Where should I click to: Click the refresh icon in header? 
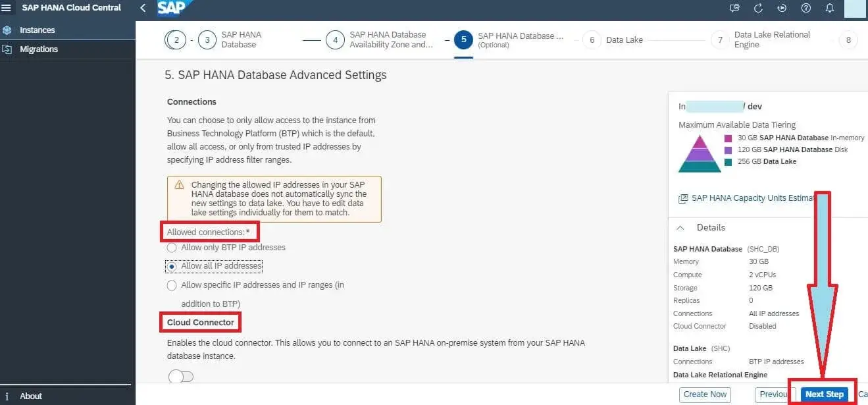click(x=758, y=8)
